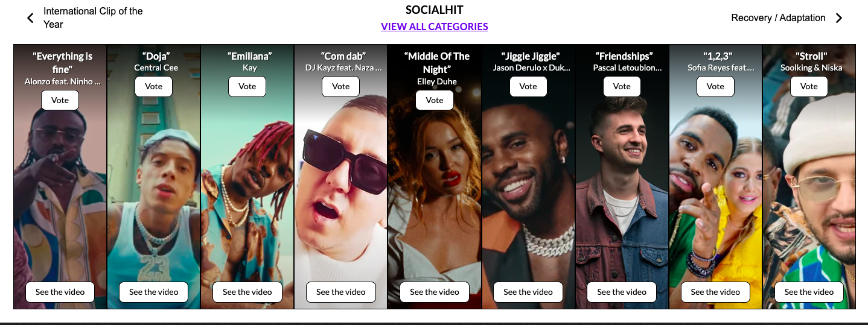The image size is (868, 325).
Task: See the video for "Stroll"
Action: point(809,292)
